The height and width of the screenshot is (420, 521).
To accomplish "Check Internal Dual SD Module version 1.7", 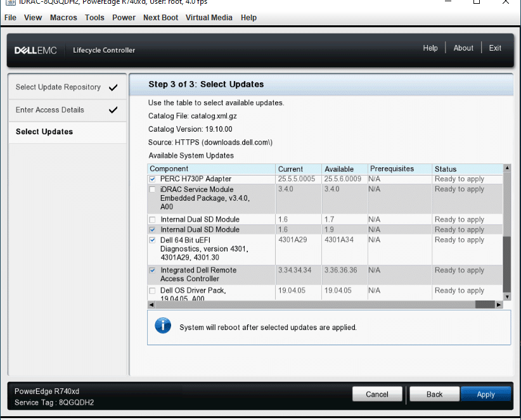I will click(153, 220).
